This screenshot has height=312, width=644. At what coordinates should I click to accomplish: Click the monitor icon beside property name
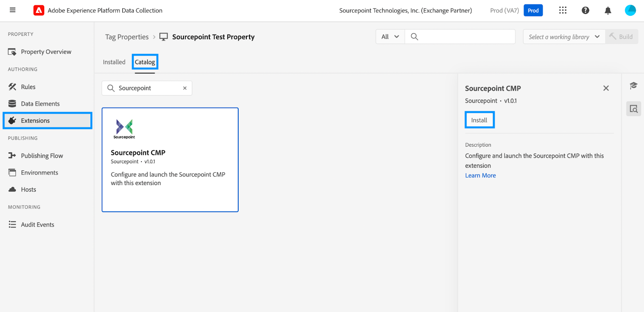pos(163,37)
